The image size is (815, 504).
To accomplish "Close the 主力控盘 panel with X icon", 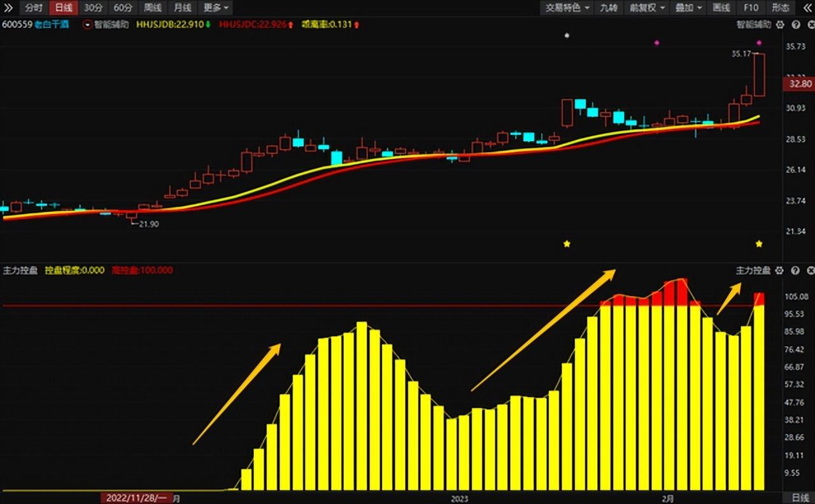I will tap(809, 270).
